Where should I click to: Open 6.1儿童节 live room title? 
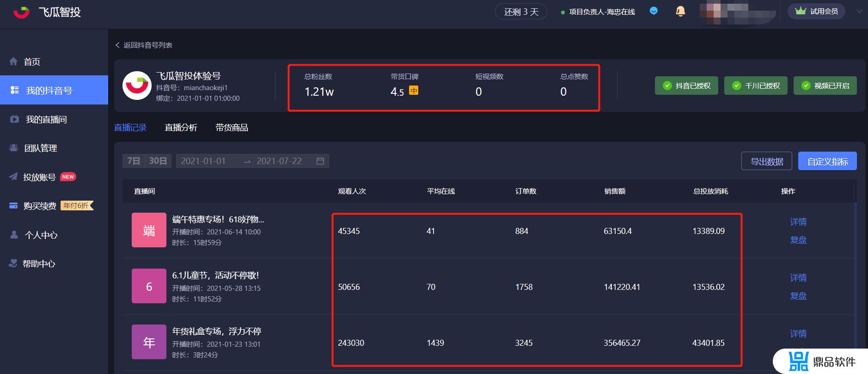pos(215,275)
